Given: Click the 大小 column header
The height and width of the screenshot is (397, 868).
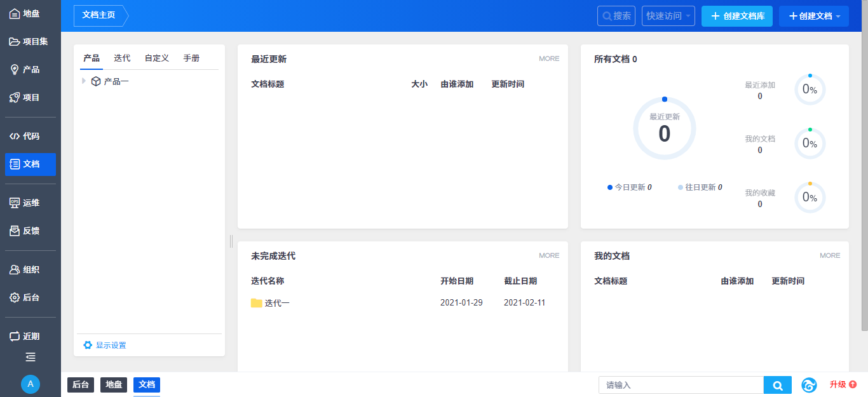Looking at the screenshot, I should [x=419, y=84].
